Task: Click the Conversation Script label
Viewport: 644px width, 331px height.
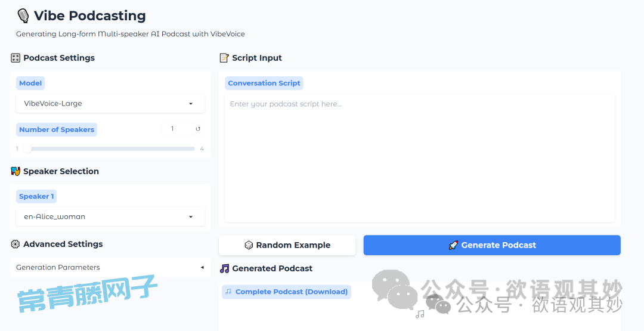Action: pos(264,83)
